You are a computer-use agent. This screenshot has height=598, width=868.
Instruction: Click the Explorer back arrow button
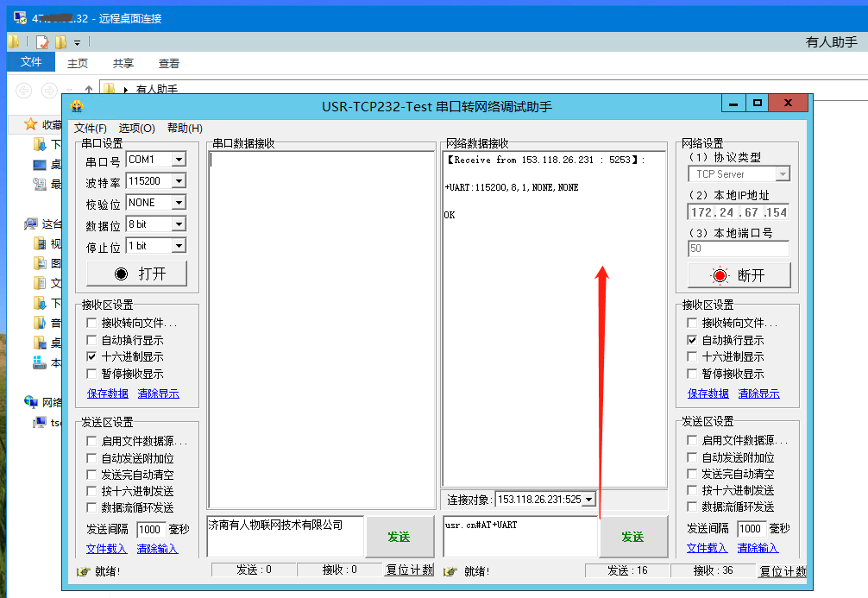pyautogui.click(x=24, y=91)
